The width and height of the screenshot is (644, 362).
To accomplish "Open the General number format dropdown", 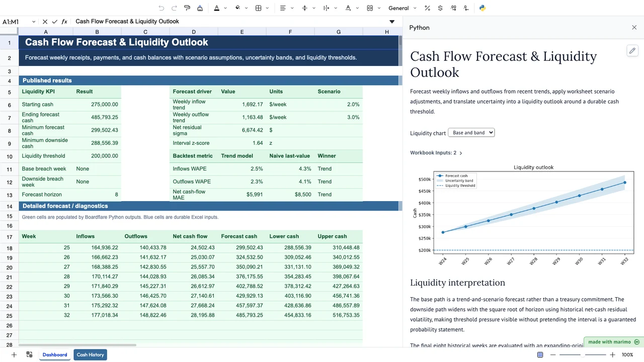I will pos(403,8).
